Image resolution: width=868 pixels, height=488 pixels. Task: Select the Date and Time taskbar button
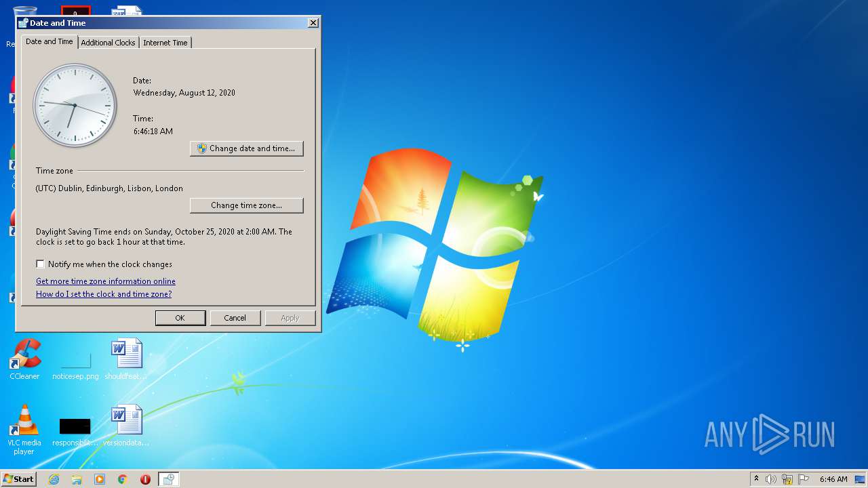[x=168, y=479]
